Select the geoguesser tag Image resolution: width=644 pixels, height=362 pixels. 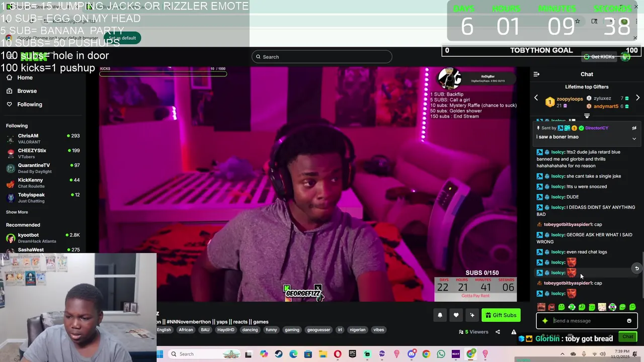coord(318,330)
